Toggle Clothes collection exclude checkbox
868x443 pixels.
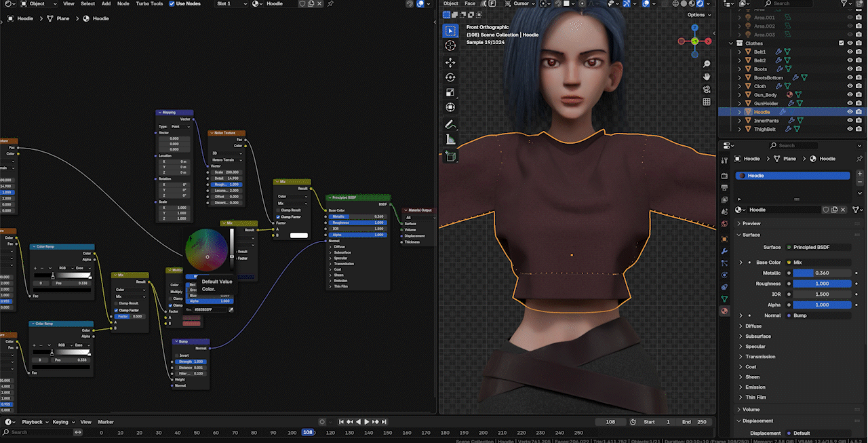tap(841, 43)
